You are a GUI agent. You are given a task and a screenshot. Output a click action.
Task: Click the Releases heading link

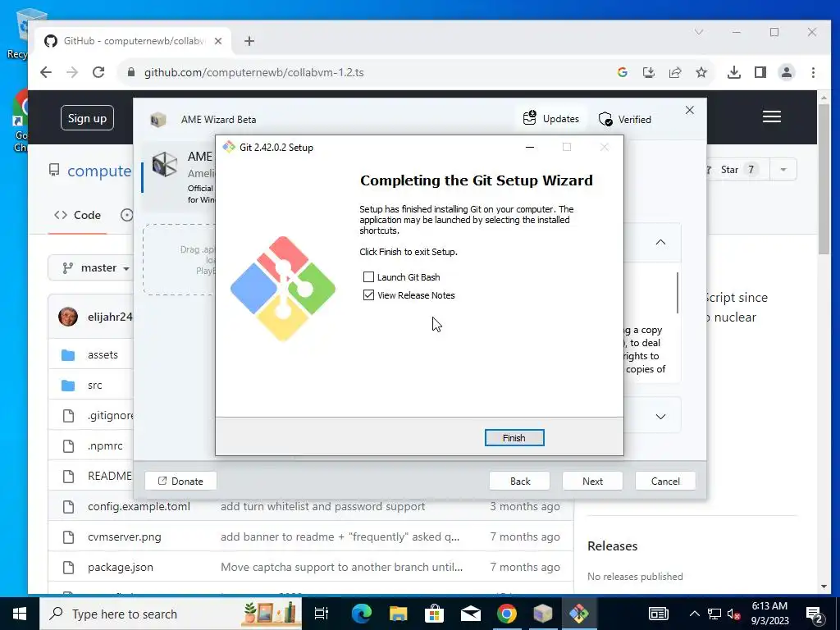[x=612, y=546]
